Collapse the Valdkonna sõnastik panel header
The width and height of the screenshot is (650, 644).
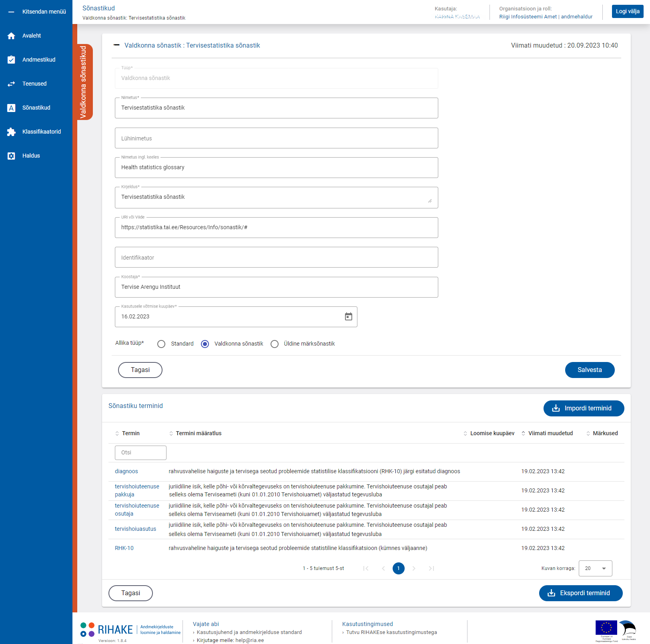point(116,45)
